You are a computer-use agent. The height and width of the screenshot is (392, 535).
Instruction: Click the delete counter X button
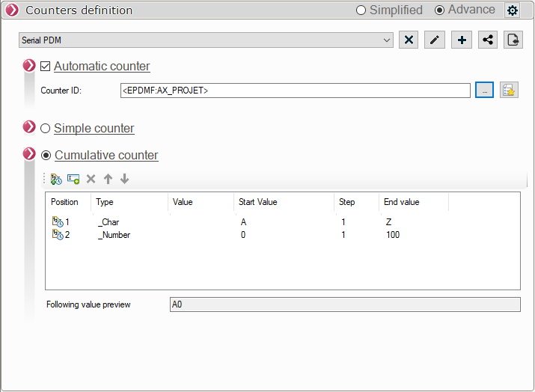tap(409, 40)
